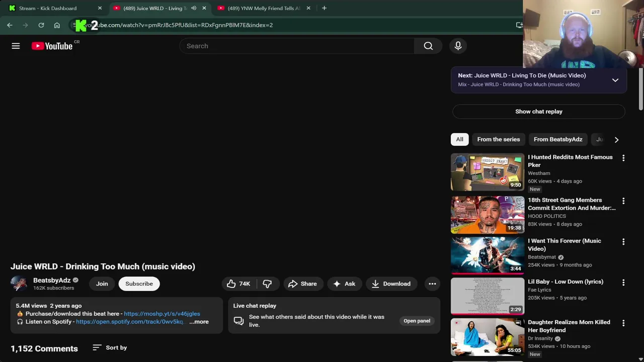Close the Kick Dashboard tab
The height and width of the screenshot is (362, 644).
point(100,8)
